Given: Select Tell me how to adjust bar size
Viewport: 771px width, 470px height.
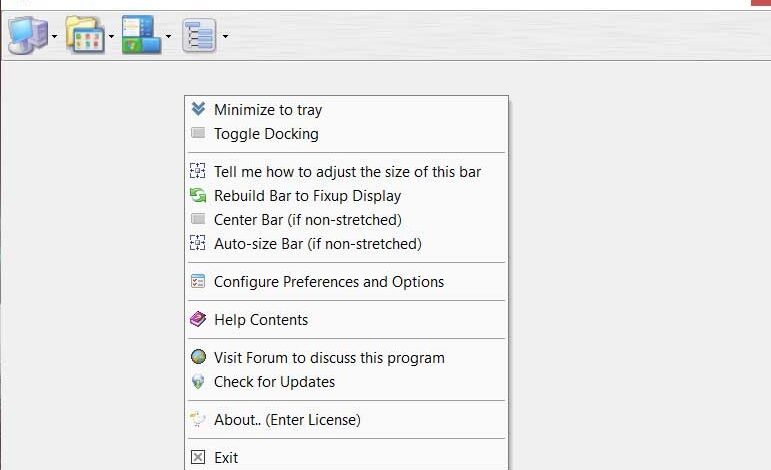Looking at the screenshot, I should click(347, 172).
